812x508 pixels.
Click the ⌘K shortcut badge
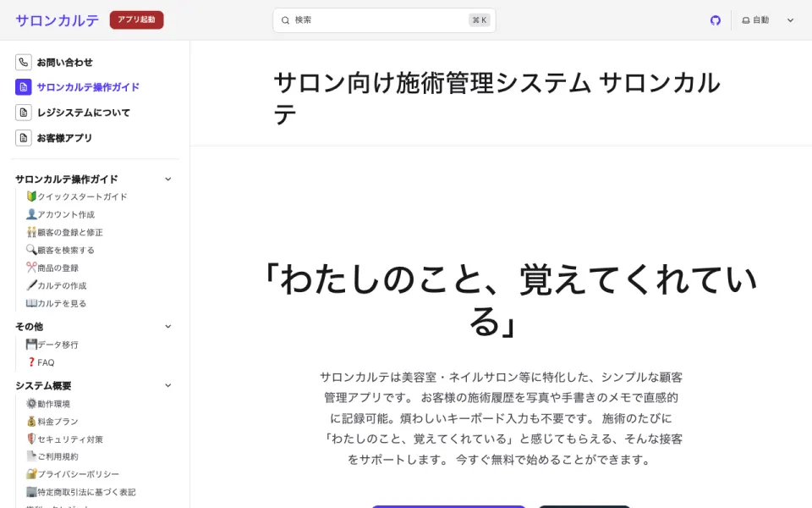coord(479,20)
